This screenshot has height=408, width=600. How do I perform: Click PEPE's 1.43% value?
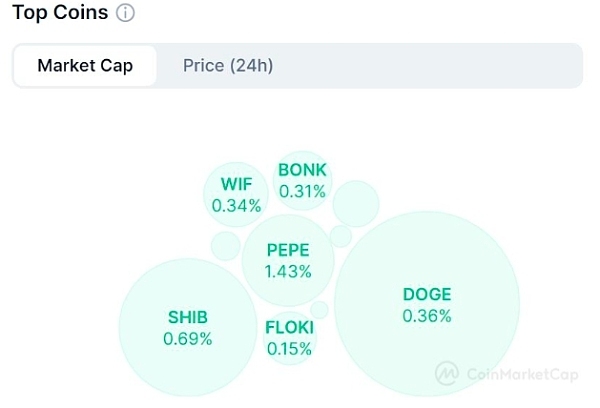pos(288,271)
